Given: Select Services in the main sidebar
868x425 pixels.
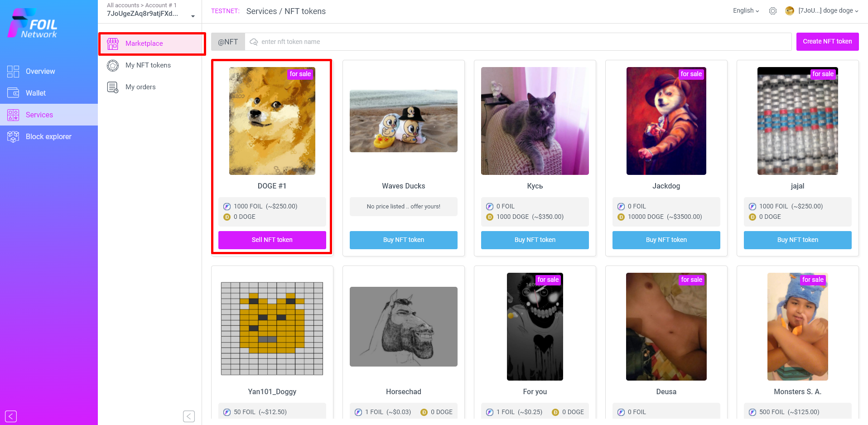Looking at the screenshot, I should click(49, 115).
